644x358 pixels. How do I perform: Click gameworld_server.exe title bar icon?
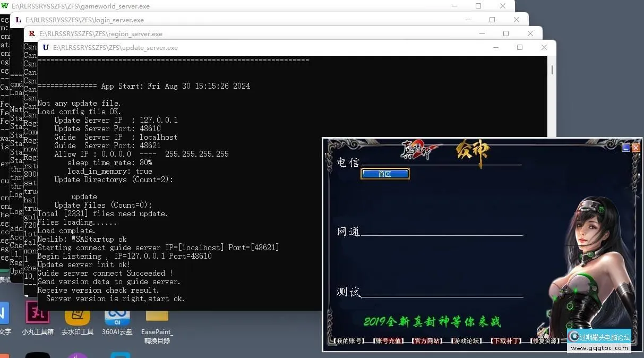tap(5, 6)
